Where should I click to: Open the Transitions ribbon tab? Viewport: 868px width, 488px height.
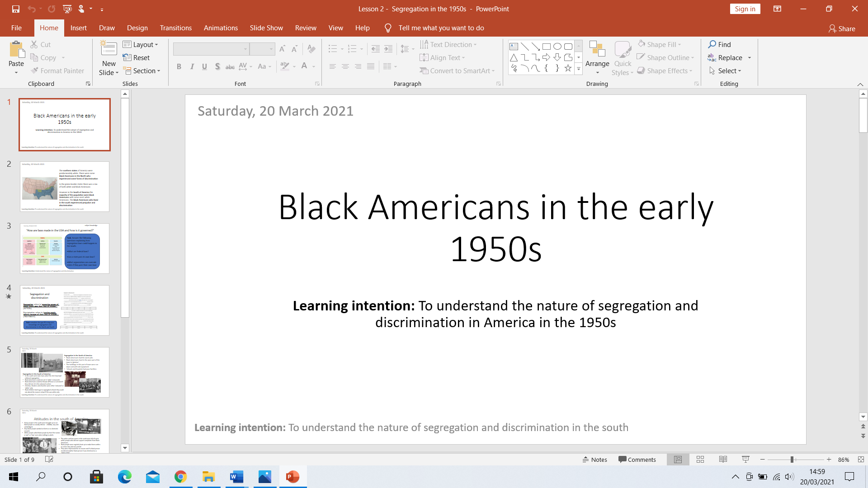[175, 28]
